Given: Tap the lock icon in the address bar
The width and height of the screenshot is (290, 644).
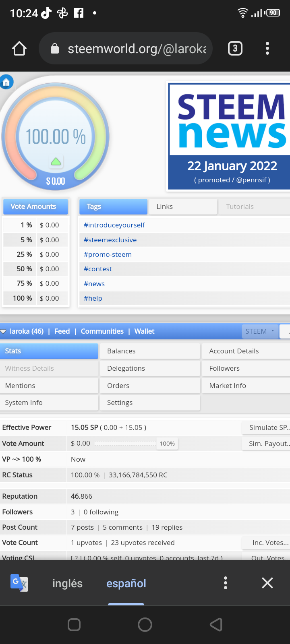Looking at the screenshot, I should point(55,49).
